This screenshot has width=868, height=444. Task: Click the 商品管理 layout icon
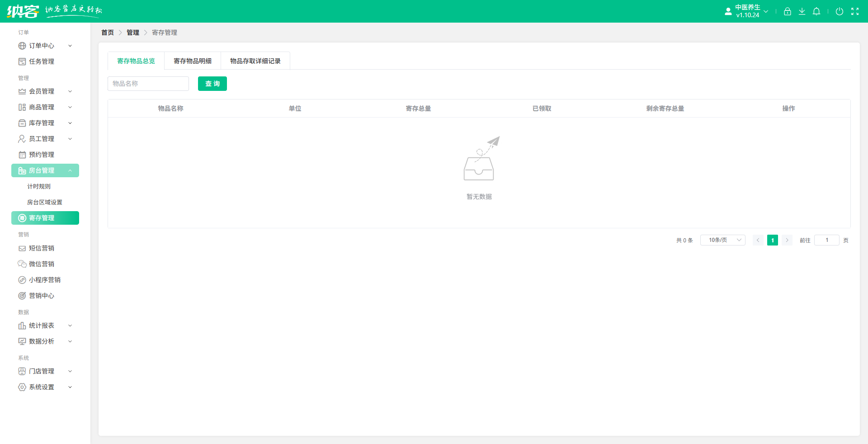click(22, 107)
